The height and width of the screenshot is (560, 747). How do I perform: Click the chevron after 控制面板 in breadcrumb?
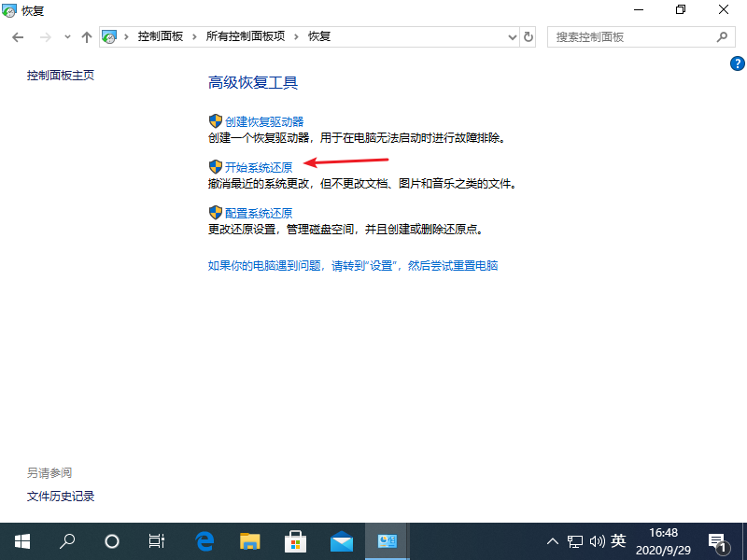point(191,36)
